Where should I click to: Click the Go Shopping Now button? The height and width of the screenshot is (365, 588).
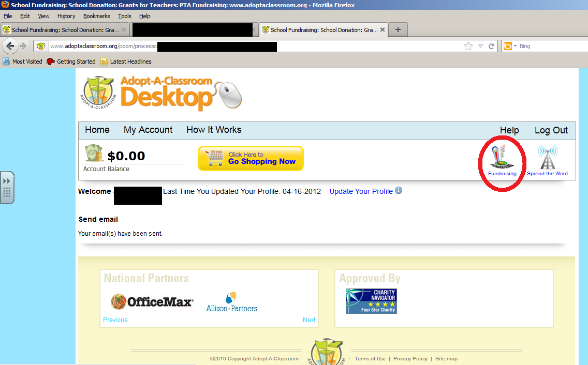[x=251, y=159]
